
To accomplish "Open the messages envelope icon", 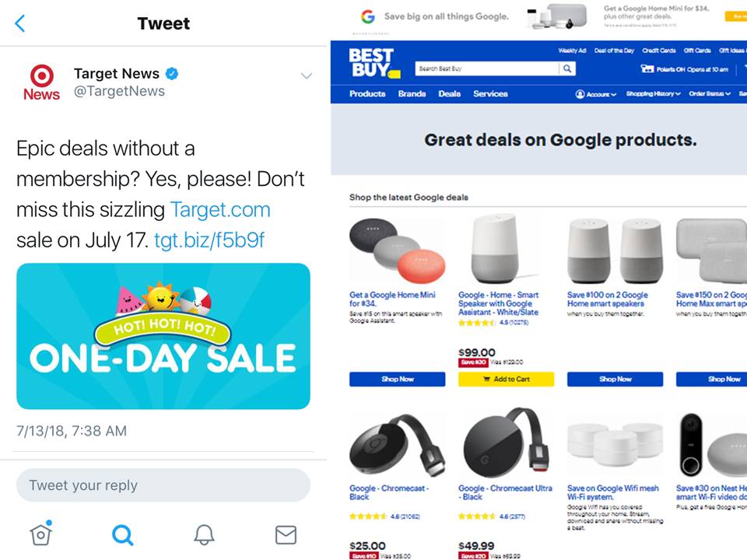I will pyautogui.click(x=286, y=535).
